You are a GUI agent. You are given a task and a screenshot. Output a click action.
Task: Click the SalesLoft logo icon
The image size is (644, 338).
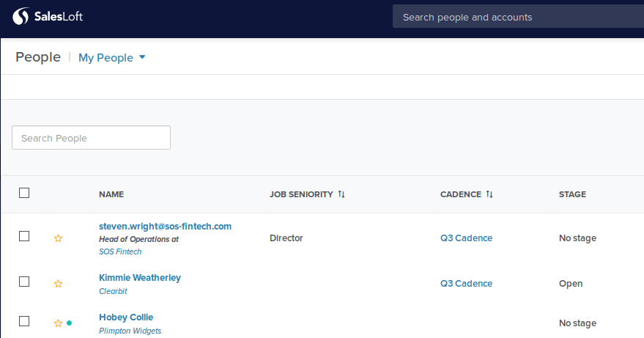pos(22,16)
